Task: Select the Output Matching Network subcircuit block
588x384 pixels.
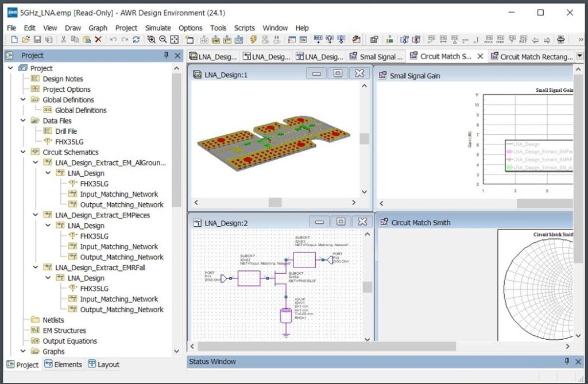Action: click(304, 259)
